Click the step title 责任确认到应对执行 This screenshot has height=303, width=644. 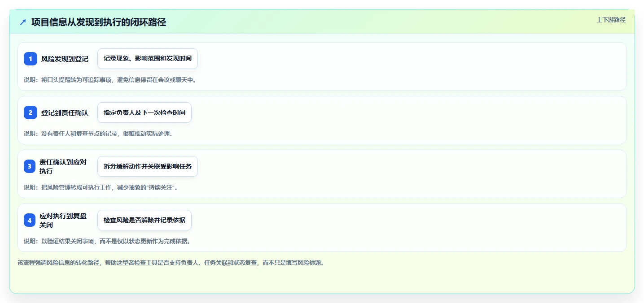(x=63, y=166)
